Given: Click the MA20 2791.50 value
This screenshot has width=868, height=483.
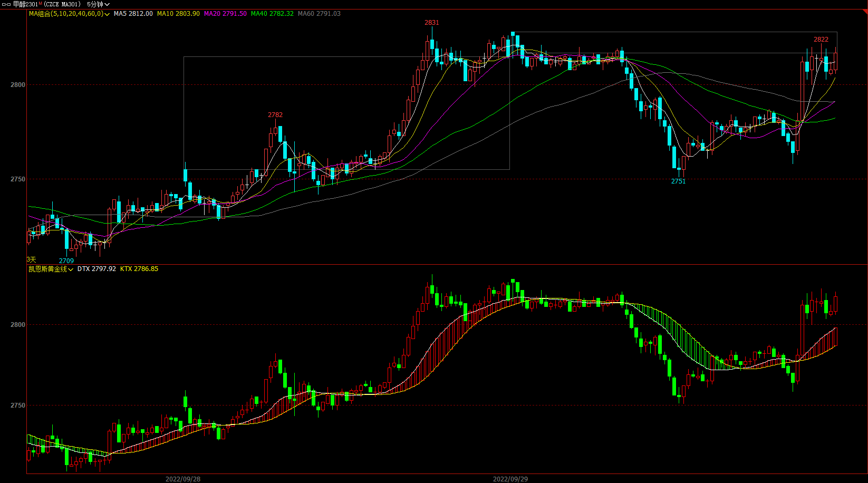Looking at the screenshot, I should click(x=225, y=14).
